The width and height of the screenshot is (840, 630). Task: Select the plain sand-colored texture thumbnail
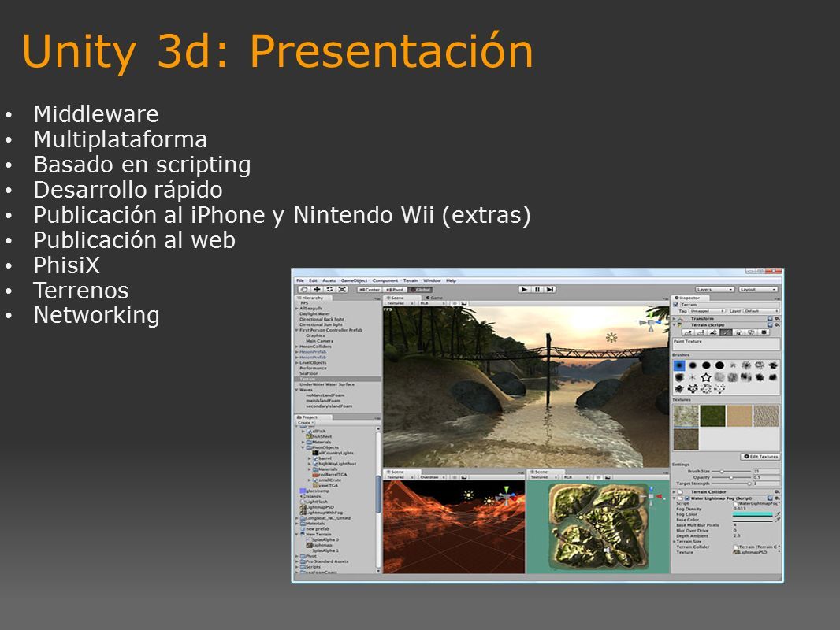pyautogui.click(x=739, y=416)
